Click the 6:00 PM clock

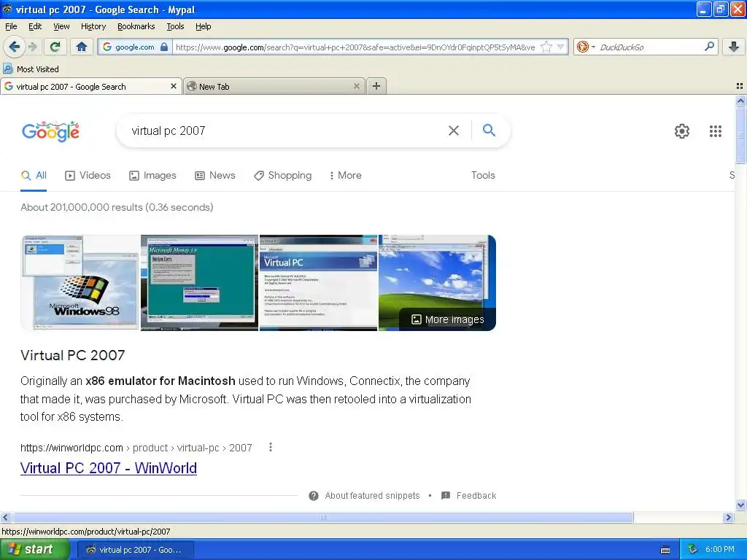coord(720,550)
